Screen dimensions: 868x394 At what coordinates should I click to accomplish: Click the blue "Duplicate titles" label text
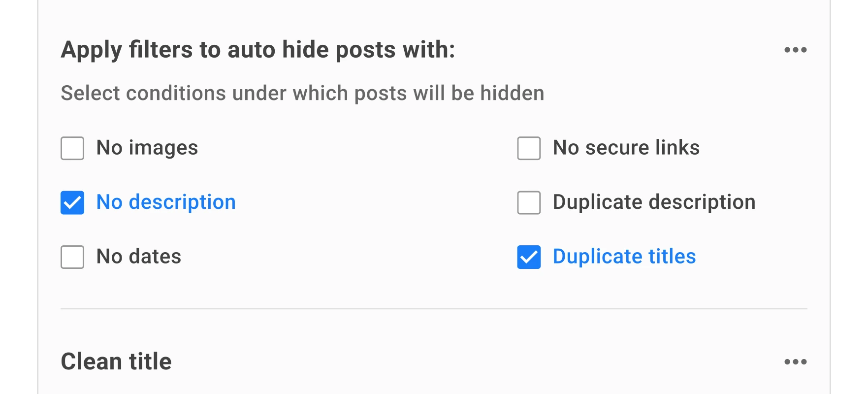(624, 257)
